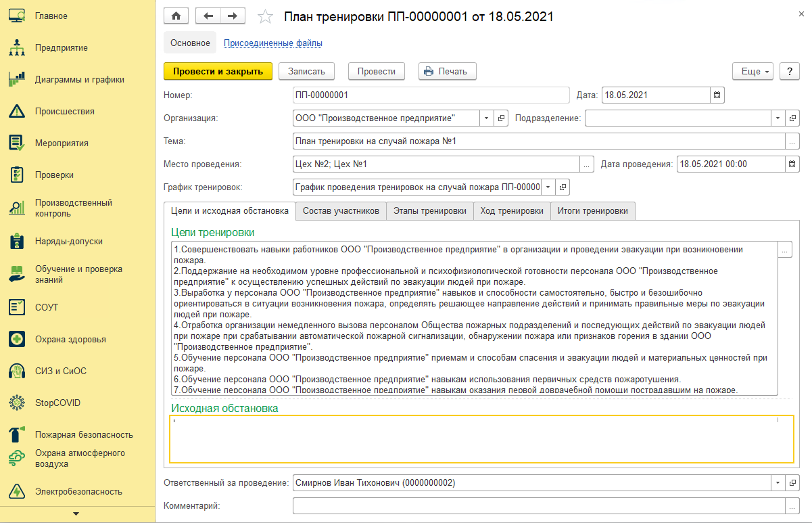Click the Записать button
Image resolution: width=812 pixels, height=523 pixels.
tap(307, 71)
